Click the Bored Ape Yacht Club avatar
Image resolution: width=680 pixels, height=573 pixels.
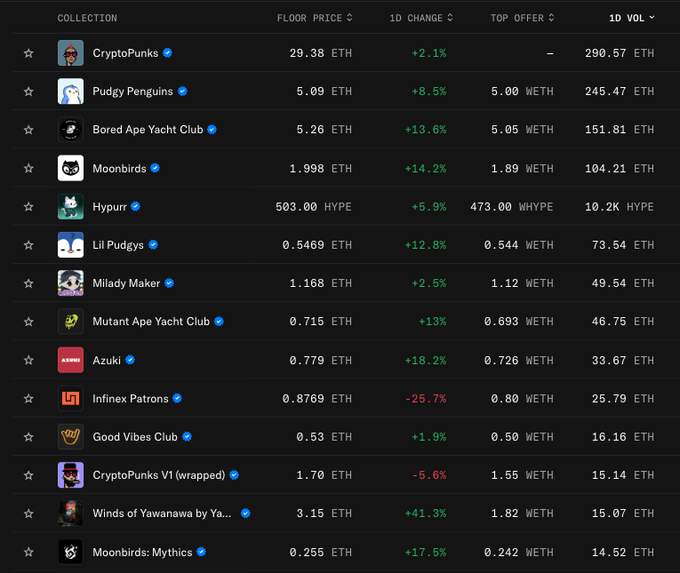pyautogui.click(x=70, y=130)
